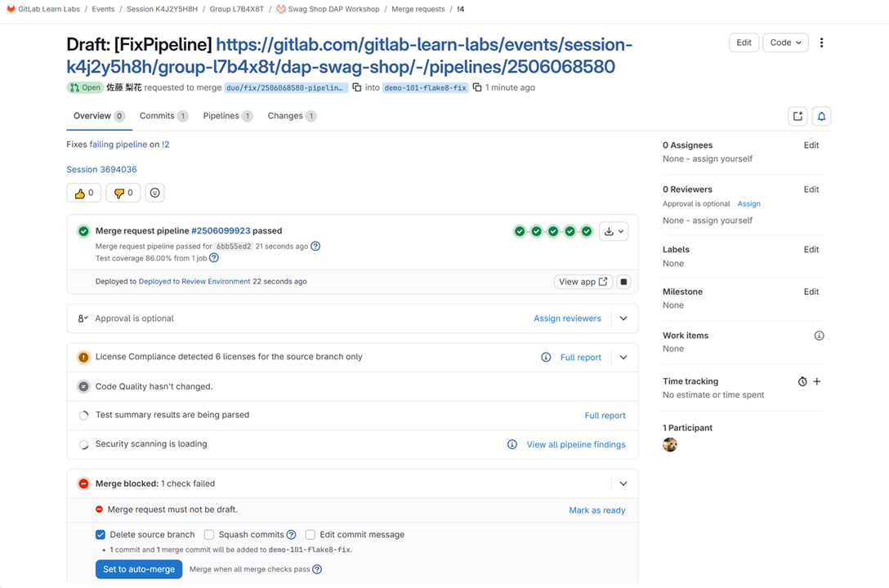
Task: Click security scanning info icon
Action: click(512, 444)
